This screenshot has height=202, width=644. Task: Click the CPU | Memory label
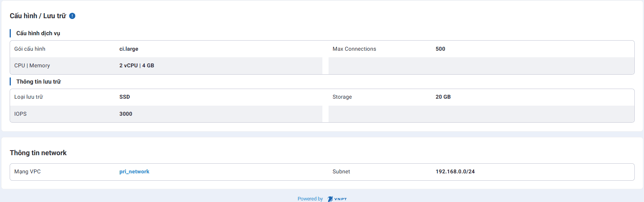32,65
